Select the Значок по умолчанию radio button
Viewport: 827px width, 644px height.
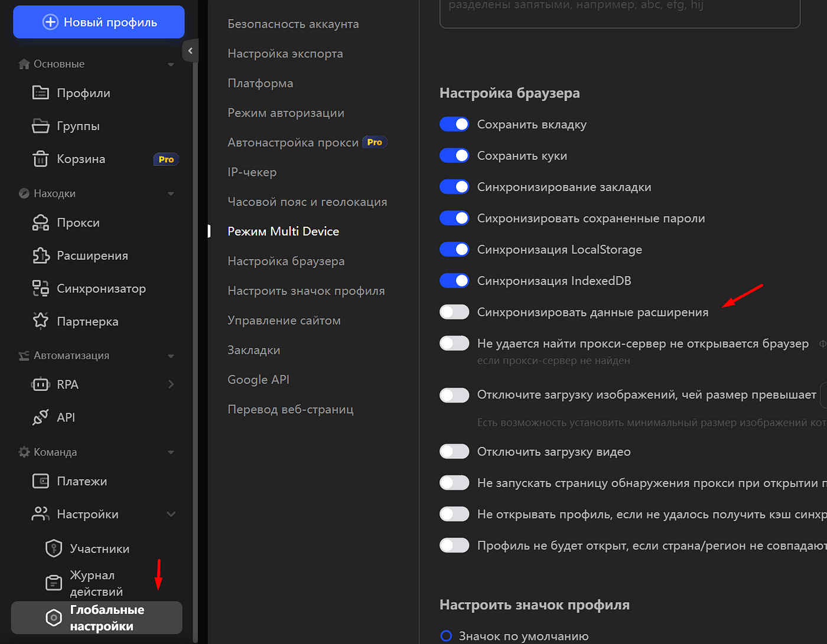(x=447, y=636)
